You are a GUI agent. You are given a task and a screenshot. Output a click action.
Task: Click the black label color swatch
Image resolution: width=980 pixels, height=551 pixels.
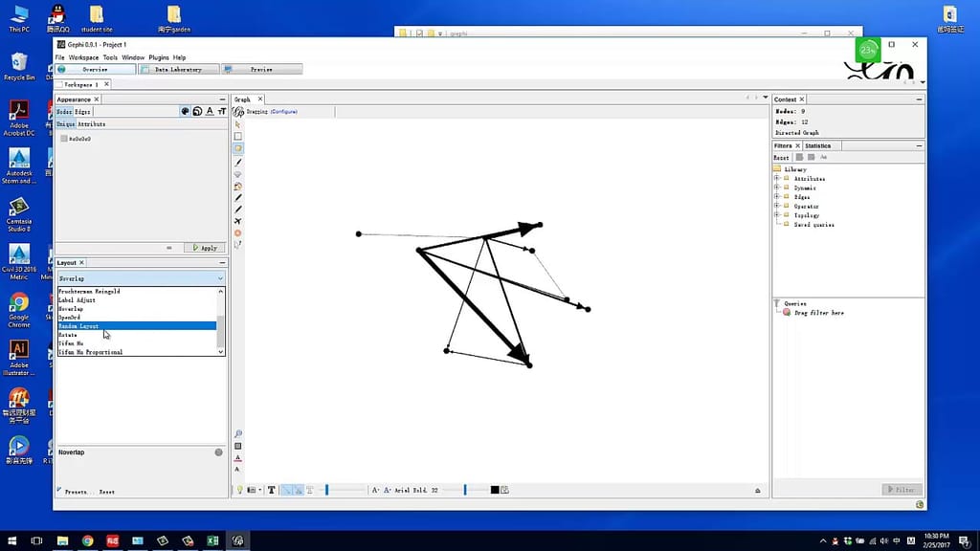pos(495,490)
